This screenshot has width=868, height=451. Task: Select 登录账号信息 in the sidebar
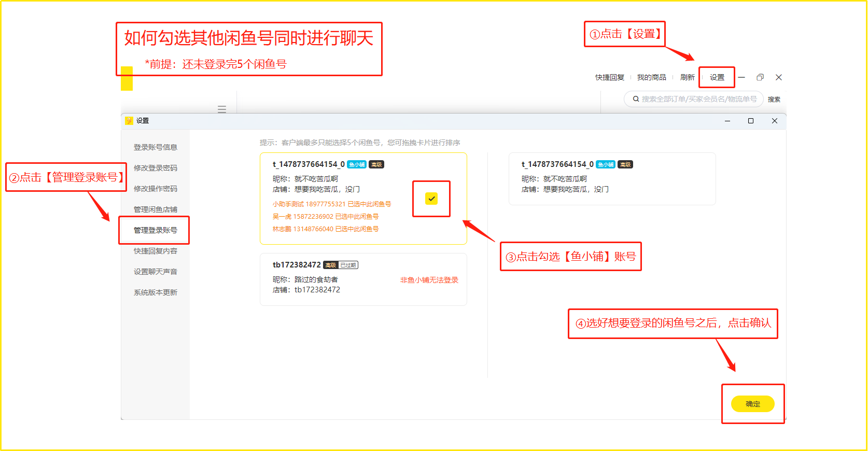coord(156,147)
